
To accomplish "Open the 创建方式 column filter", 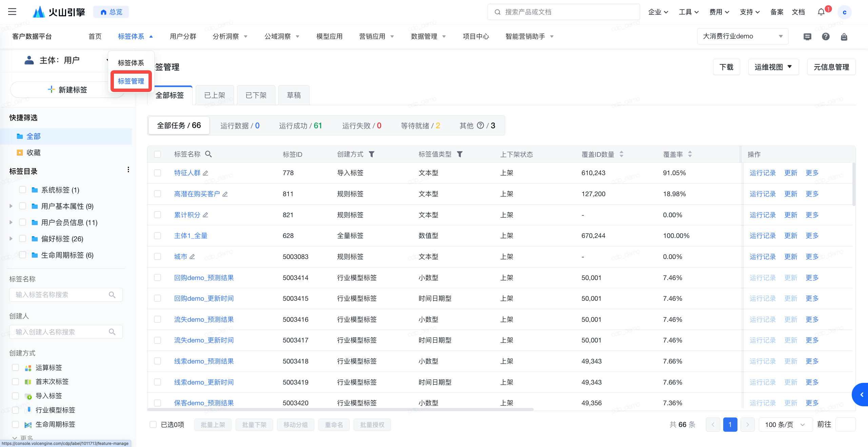I will (x=372, y=154).
